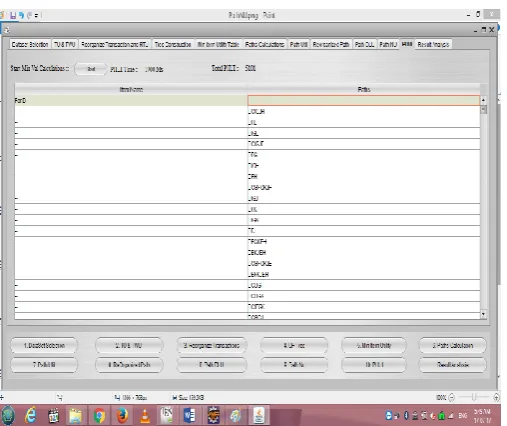Launch Internet Explorer from the taskbar
This screenshot has width=507, height=426.
(x=31, y=416)
